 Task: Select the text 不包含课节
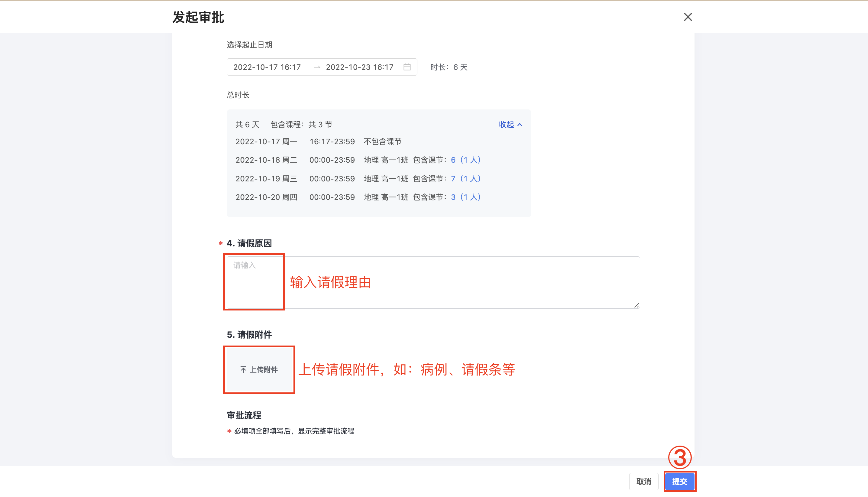click(383, 142)
